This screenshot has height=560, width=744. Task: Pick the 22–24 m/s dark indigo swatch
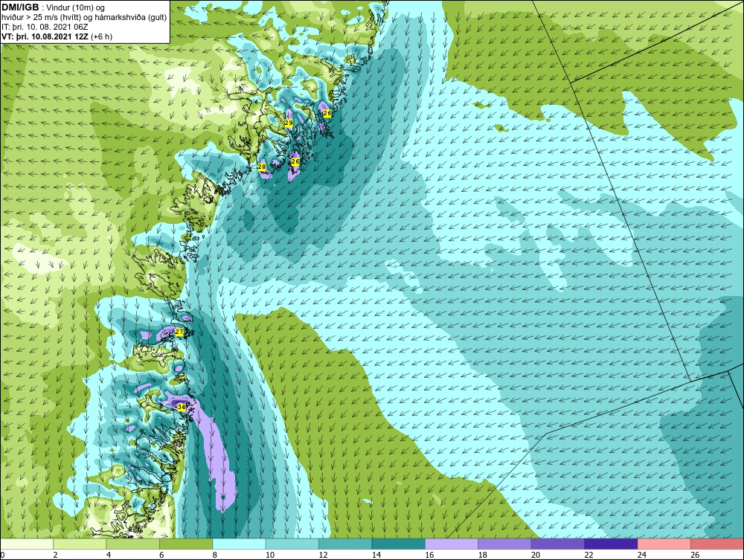pos(611,544)
